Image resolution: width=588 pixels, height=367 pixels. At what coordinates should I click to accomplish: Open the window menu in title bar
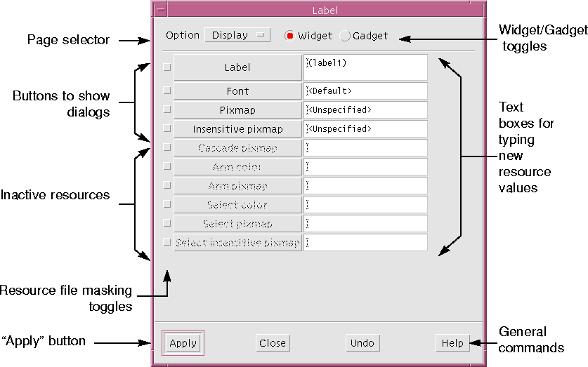pyautogui.click(x=161, y=11)
